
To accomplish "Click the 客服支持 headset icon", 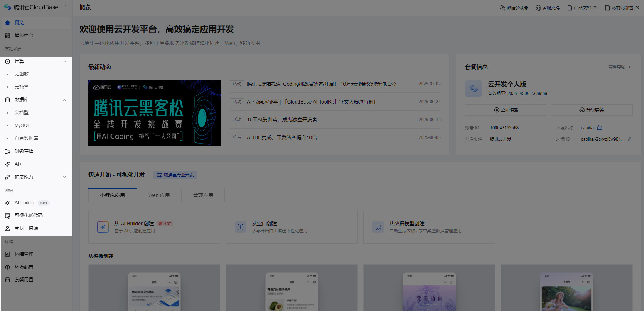I will coord(538,7).
